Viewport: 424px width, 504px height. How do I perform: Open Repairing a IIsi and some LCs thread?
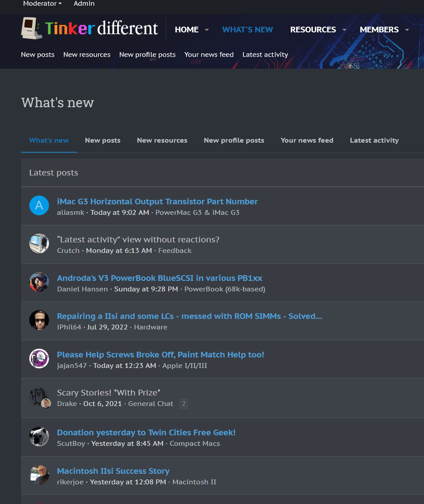(x=190, y=316)
